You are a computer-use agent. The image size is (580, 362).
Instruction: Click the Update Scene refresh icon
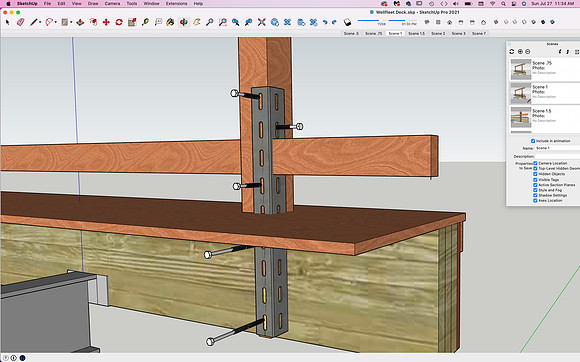point(512,51)
